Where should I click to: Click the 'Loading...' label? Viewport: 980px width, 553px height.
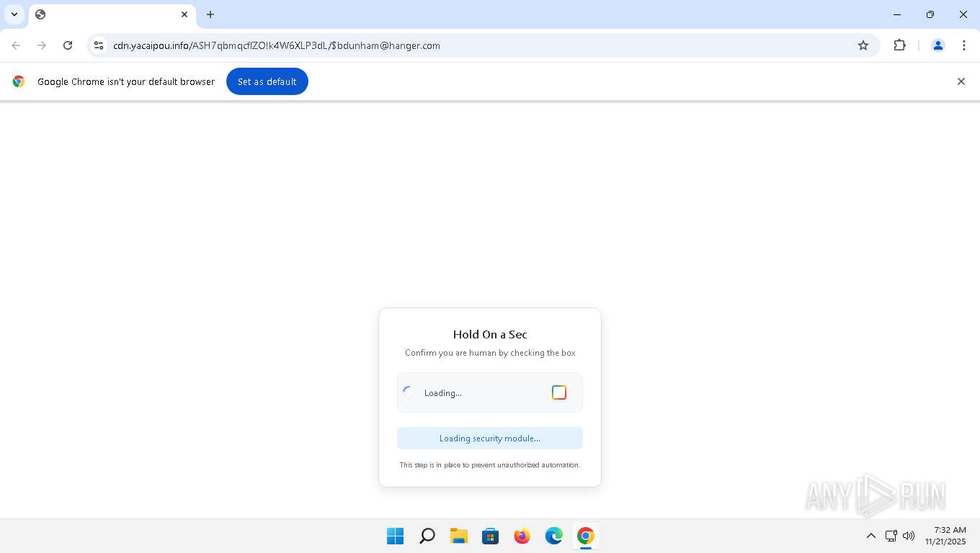[443, 393]
